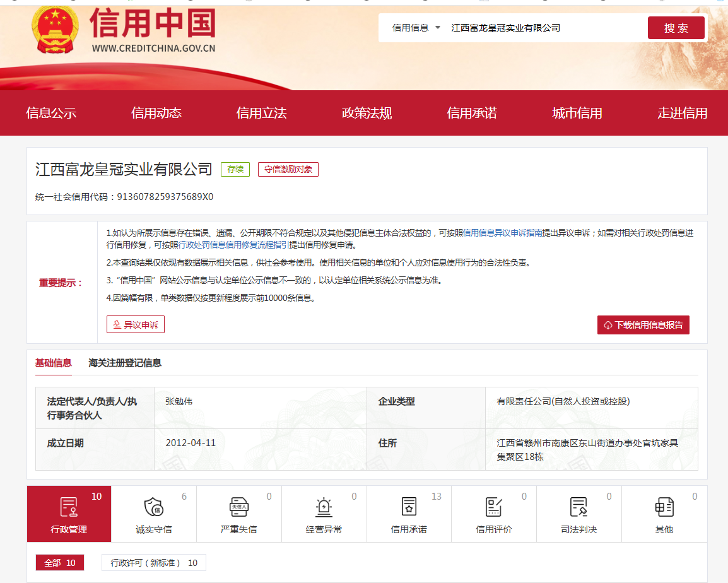728x583 pixels.
Task: Select the 信用评价 icon
Action: pyautogui.click(x=493, y=507)
